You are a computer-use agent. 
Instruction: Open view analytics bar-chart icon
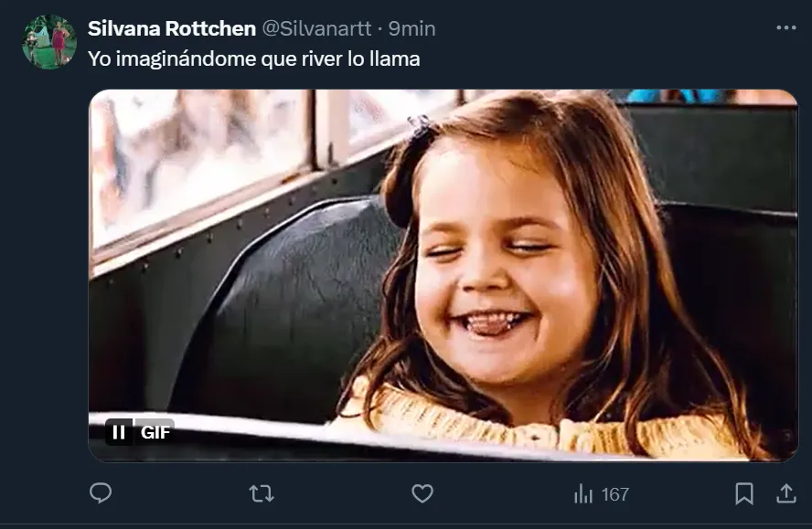tap(583, 494)
